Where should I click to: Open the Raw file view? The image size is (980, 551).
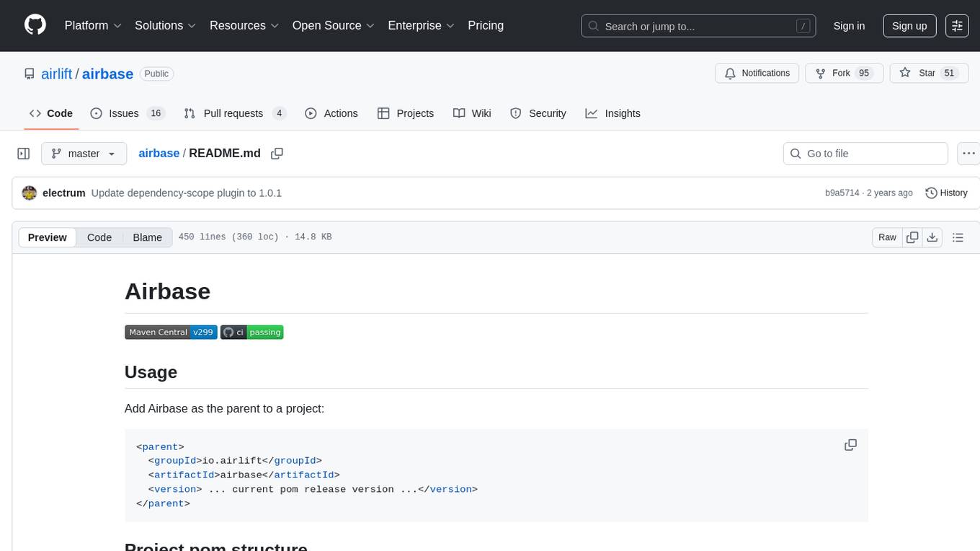[x=887, y=237]
